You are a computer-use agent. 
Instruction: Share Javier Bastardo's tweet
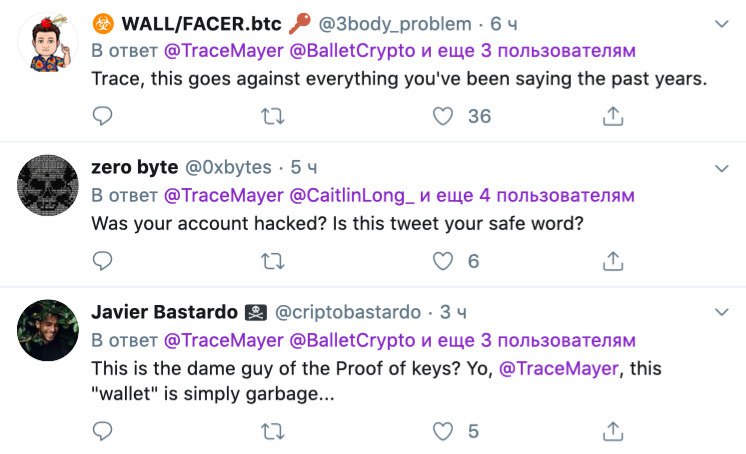613,431
